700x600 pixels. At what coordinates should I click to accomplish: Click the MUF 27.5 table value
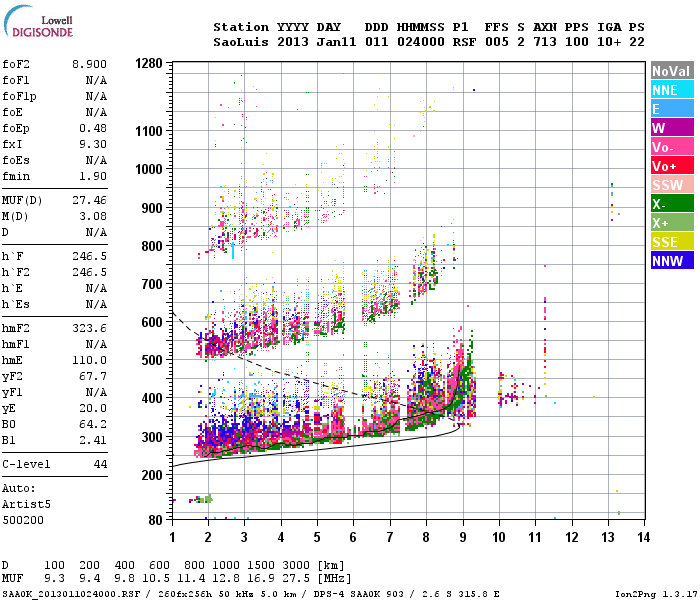296,579
